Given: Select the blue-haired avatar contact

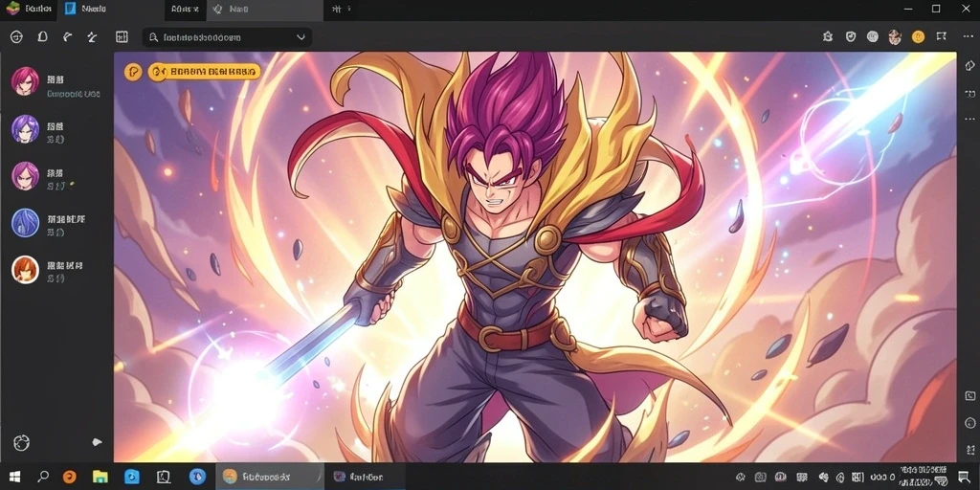Looking at the screenshot, I should point(26,222).
